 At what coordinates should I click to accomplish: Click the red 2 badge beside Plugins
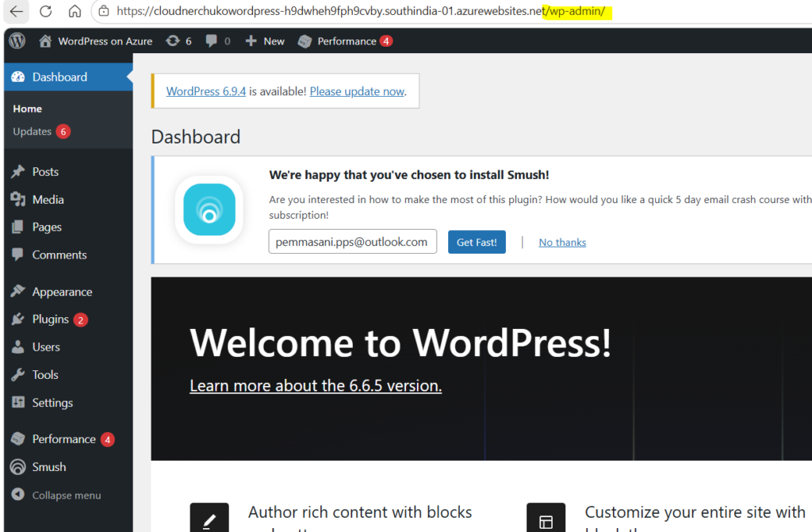click(x=80, y=320)
